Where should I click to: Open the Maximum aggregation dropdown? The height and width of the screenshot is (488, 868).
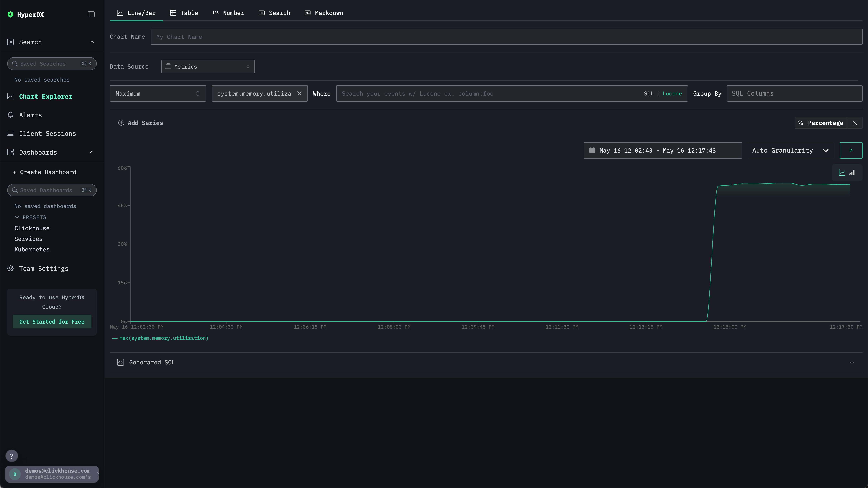point(158,94)
